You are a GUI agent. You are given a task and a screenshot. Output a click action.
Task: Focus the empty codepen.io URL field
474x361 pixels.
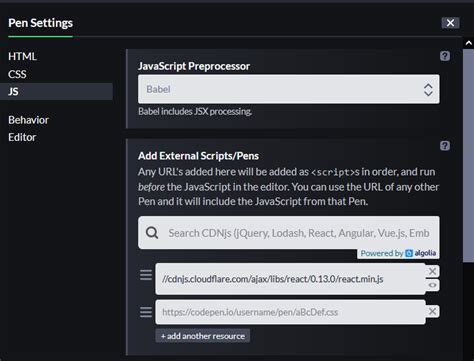pyautogui.click(x=290, y=312)
